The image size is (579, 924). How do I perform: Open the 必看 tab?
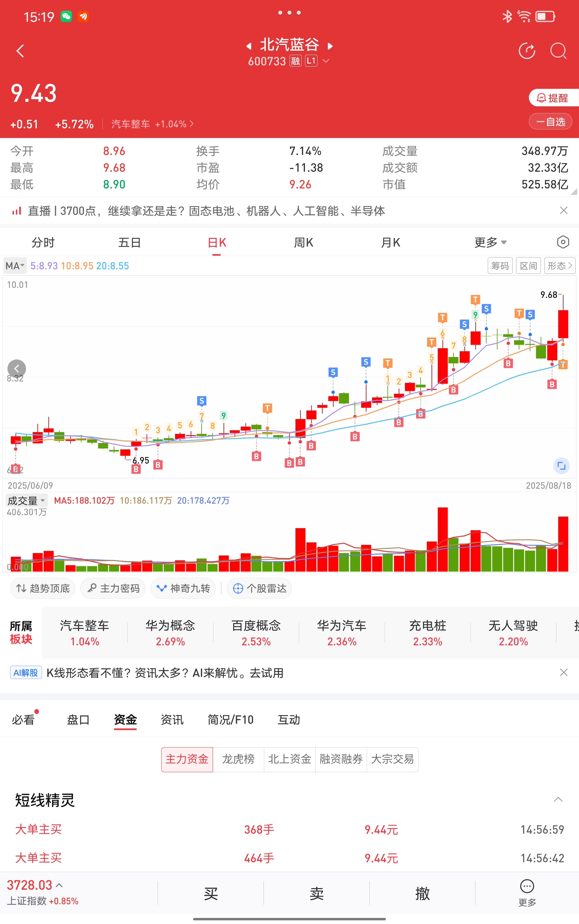point(23,720)
